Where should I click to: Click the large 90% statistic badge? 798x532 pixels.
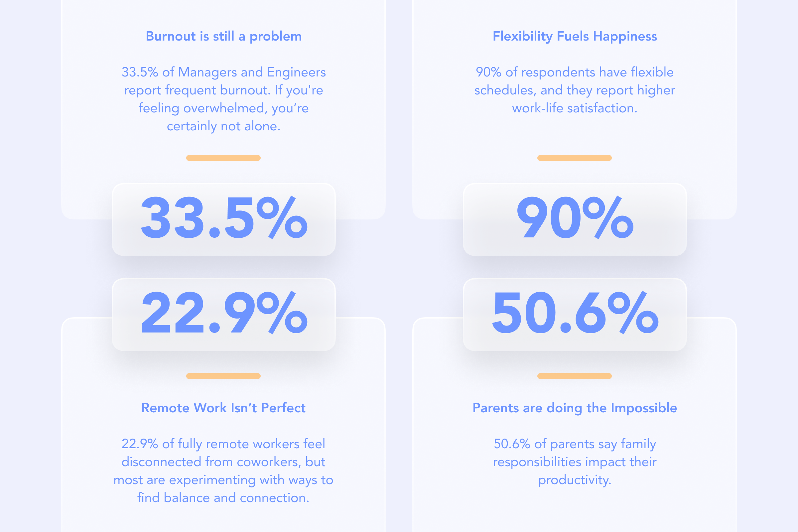(x=575, y=219)
